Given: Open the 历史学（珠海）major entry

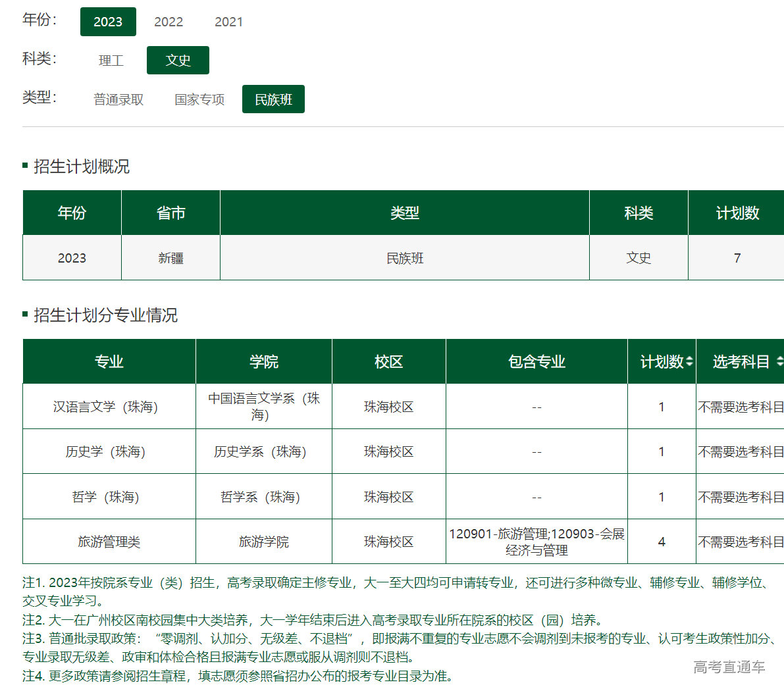Looking at the screenshot, I should click(x=105, y=451).
